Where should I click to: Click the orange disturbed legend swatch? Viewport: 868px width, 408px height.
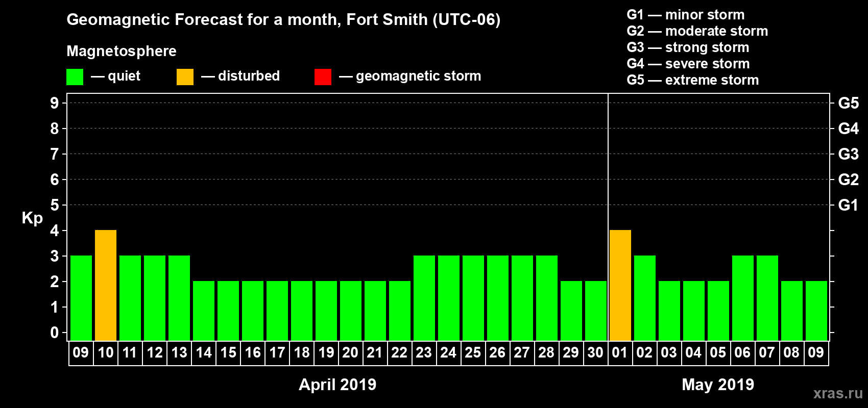pos(185,77)
